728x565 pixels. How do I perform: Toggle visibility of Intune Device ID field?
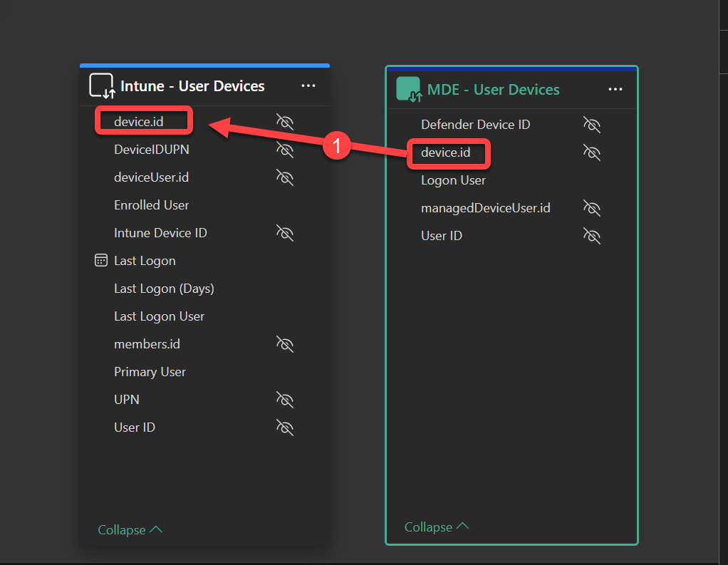[x=285, y=233]
